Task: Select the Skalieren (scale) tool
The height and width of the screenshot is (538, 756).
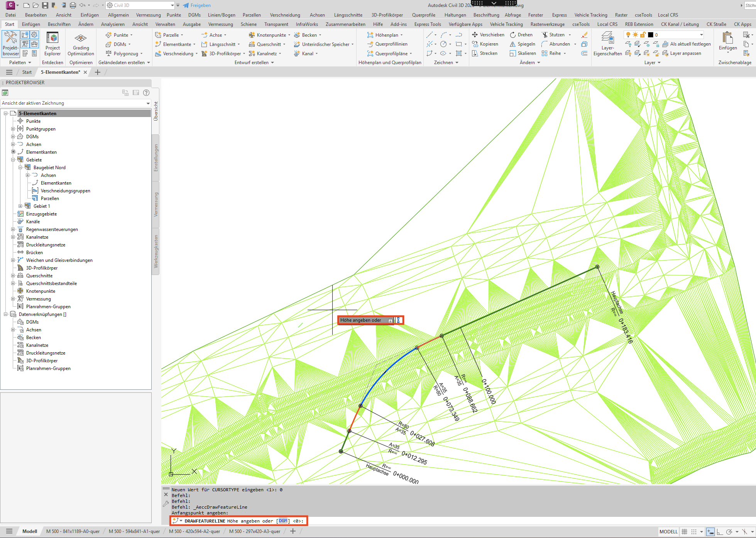Action: pos(523,53)
